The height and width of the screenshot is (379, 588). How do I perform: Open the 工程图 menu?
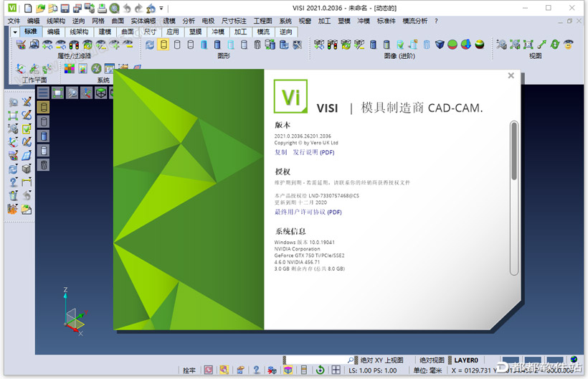(262, 21)
